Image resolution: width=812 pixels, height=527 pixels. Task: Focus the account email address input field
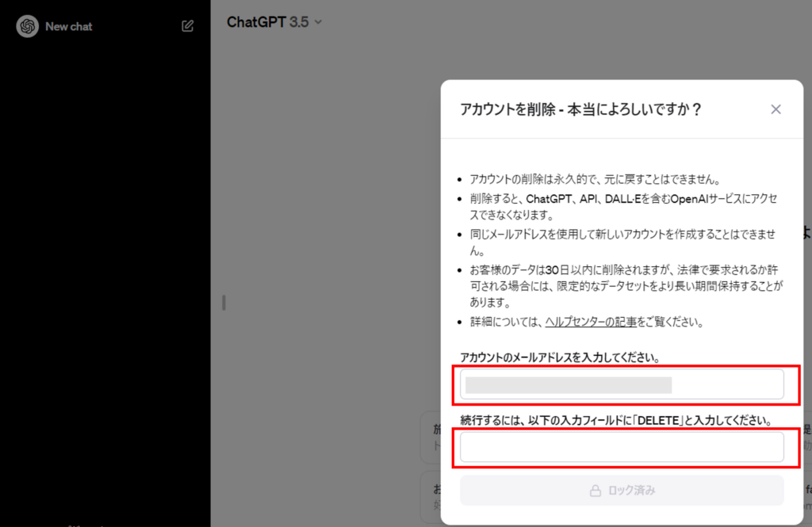tap(622, 384)
